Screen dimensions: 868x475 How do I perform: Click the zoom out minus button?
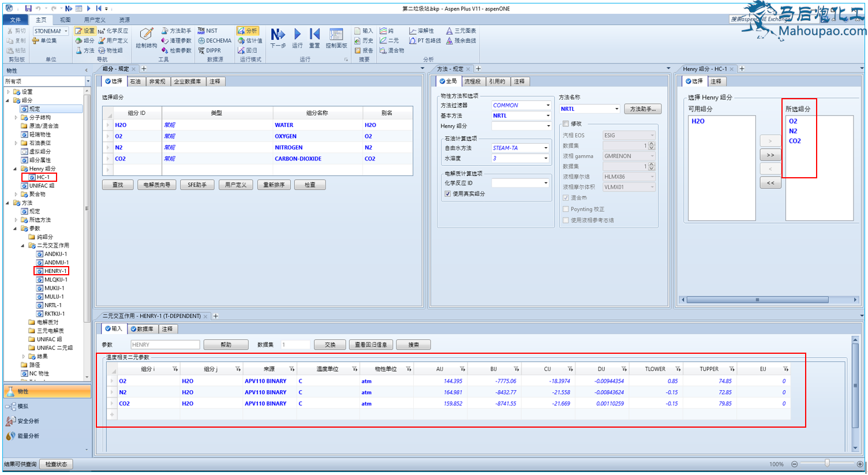pyautogui.click(x=795, y=464)
